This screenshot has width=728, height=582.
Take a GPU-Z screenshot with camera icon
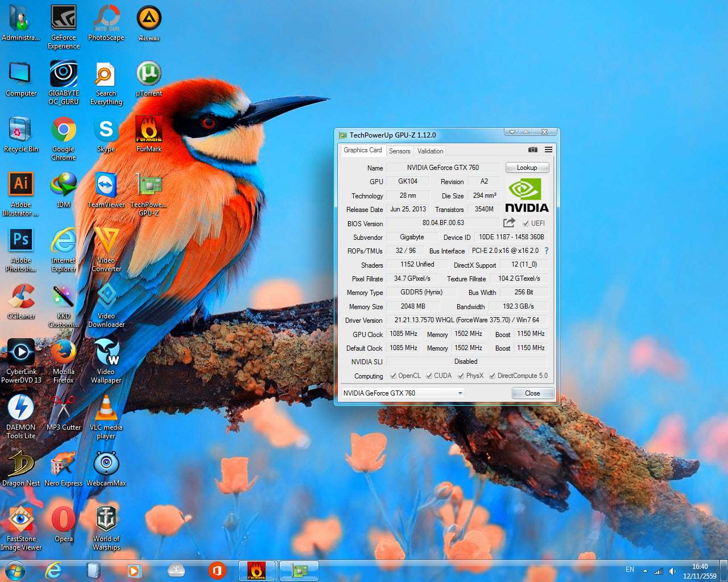(x=532, y=150)
